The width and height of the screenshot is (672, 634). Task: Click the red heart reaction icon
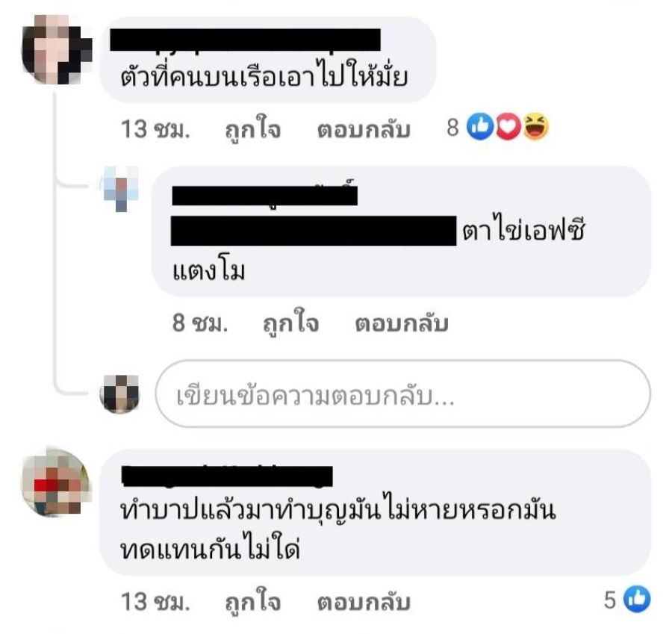508,127
